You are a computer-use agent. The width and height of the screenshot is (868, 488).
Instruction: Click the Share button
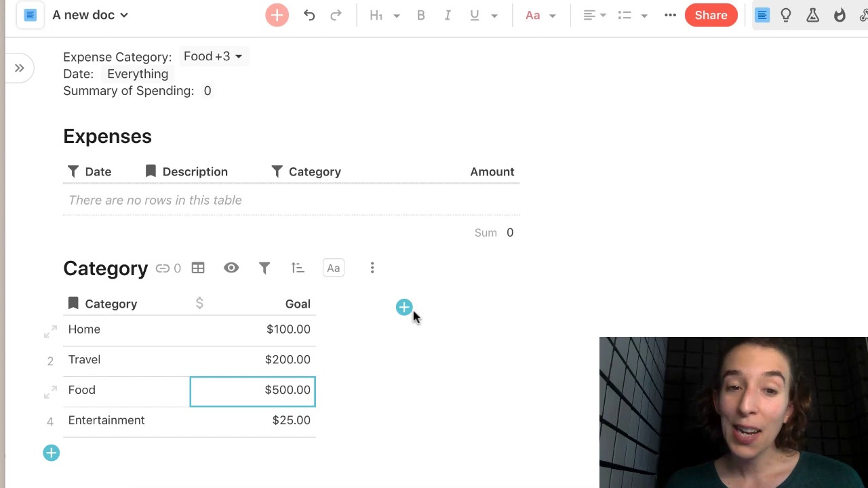(x=711, y=15)
